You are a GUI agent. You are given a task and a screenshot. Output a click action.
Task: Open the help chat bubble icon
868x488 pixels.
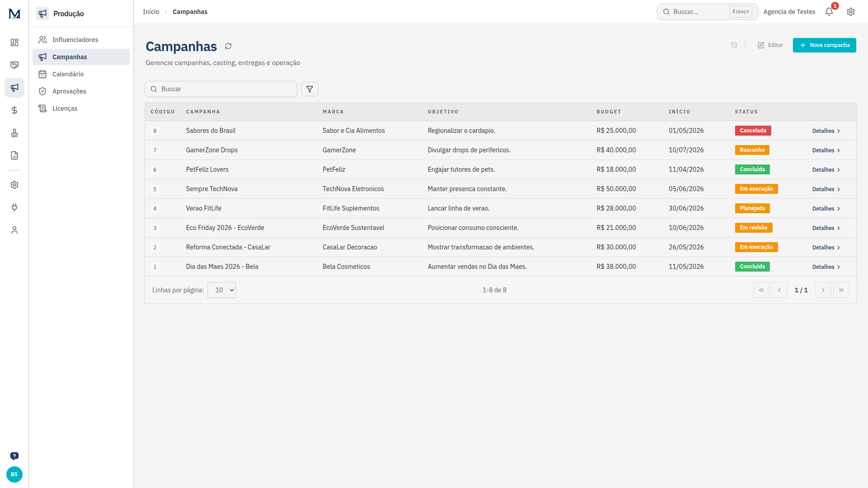click(x=14, y=456)
